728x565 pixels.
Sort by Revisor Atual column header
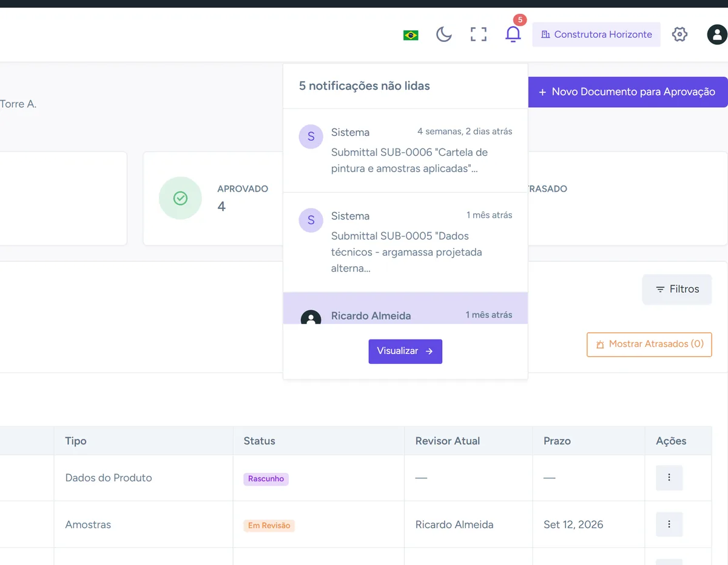468,441
